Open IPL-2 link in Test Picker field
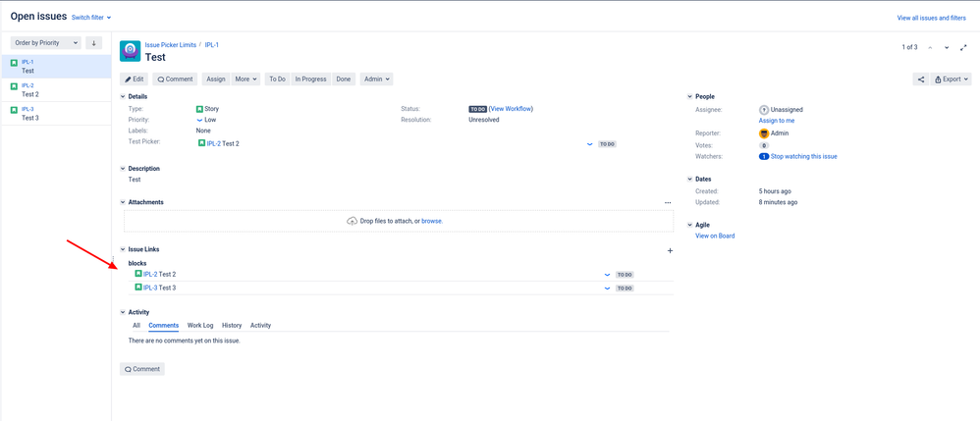This screenshot has width=980, height=421. pyautogui.click(x=214, y=143)
